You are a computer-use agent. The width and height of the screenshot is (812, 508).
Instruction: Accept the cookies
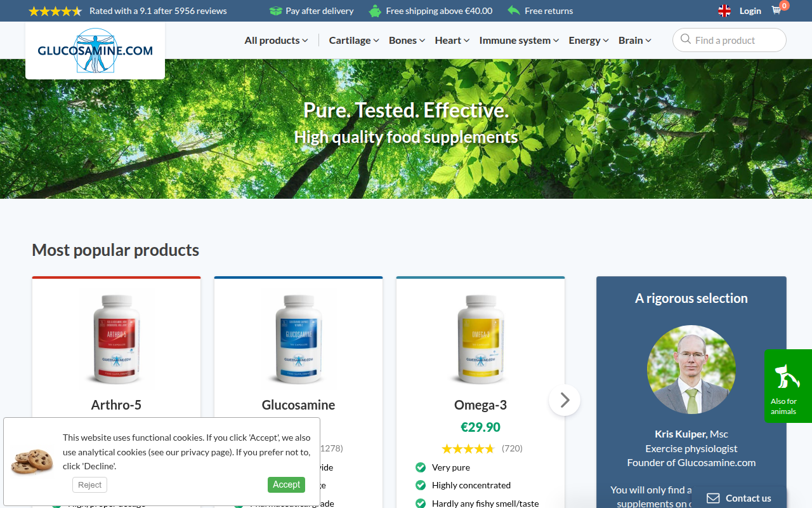point(286,485)
